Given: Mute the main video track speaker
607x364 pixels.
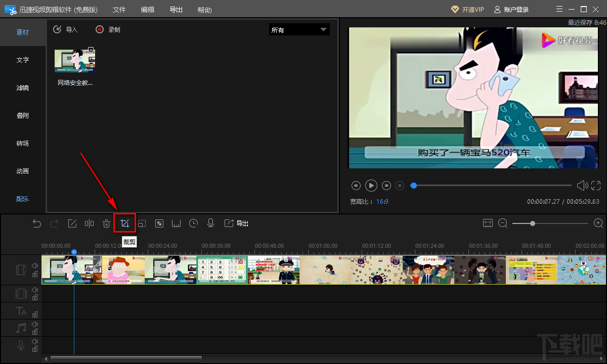Looking at the screenshot, I should [x=35, y=265].
